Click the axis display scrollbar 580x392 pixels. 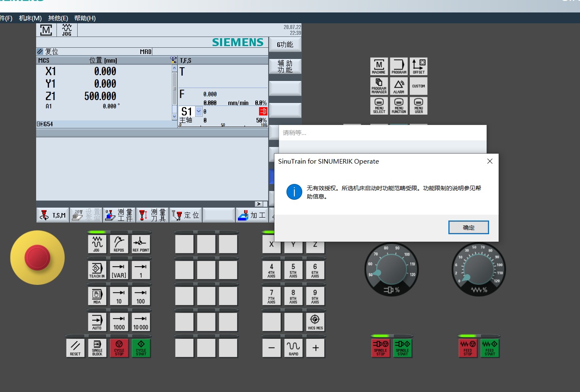tap(174, 93)
